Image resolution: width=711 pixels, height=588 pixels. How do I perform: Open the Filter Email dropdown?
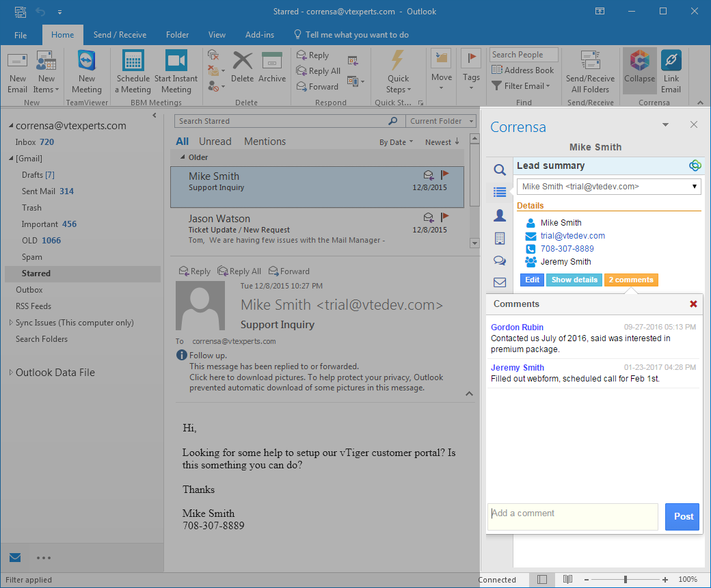click(521, 86)
